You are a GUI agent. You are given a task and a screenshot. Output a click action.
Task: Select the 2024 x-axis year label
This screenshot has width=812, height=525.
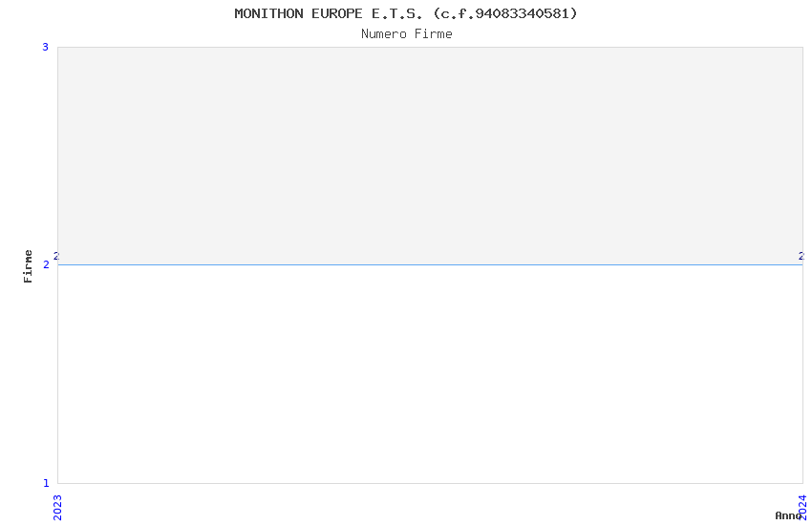[802, 508]
